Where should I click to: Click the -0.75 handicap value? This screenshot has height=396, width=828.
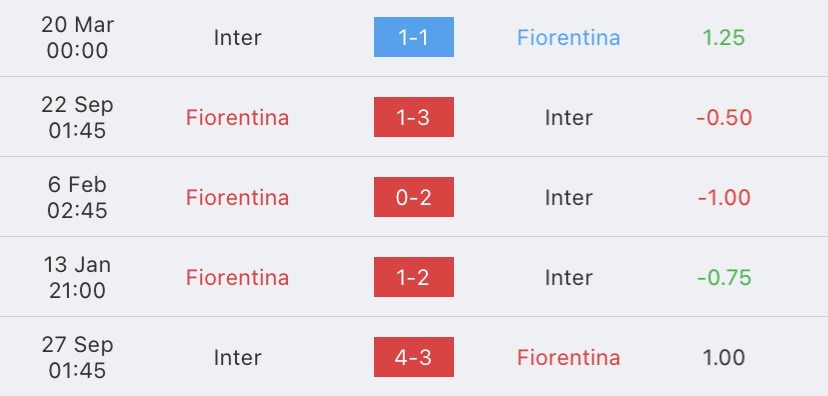[724, 277]
